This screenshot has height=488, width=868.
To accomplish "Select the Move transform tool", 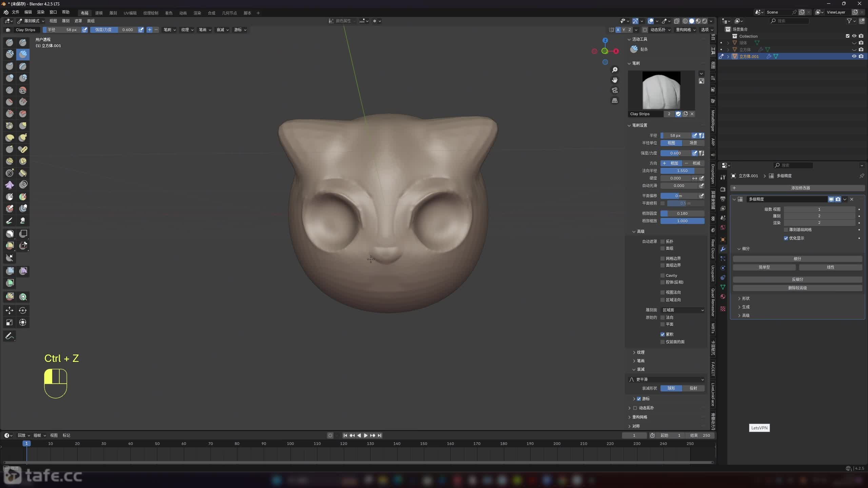I will click(9, 310).
